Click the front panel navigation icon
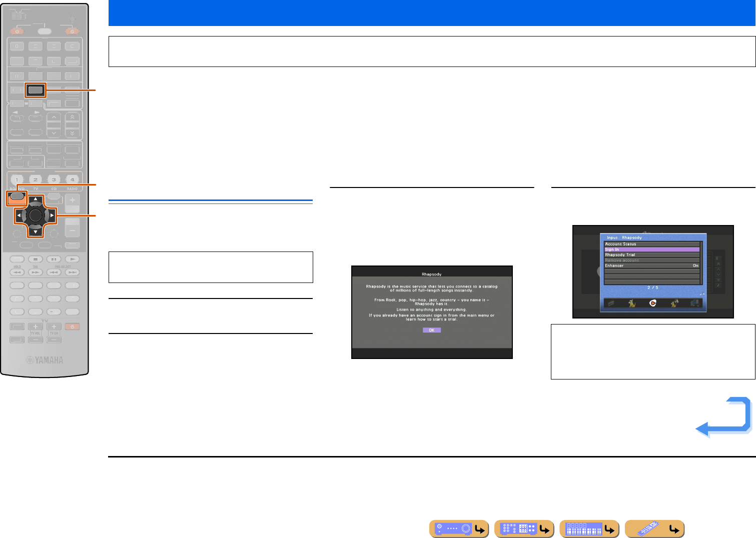The height and width of the screenshot is (538, 756). coord(459,528)
